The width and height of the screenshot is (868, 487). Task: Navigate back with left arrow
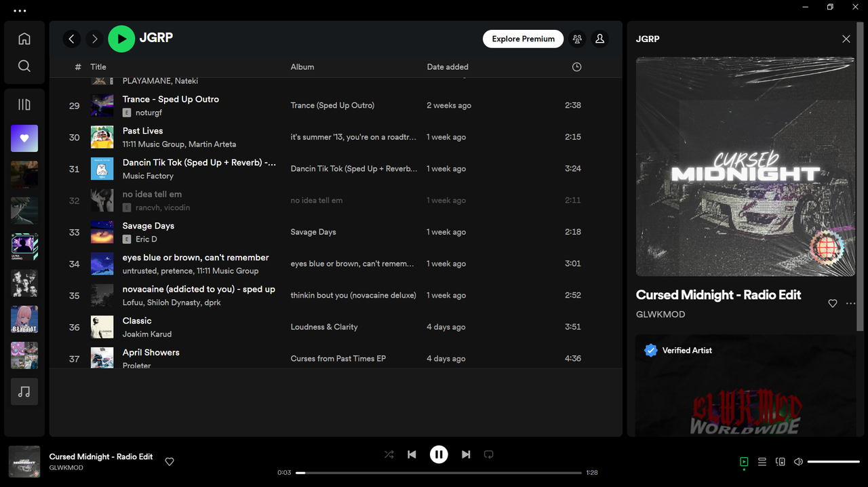click(x=72, y=39)
